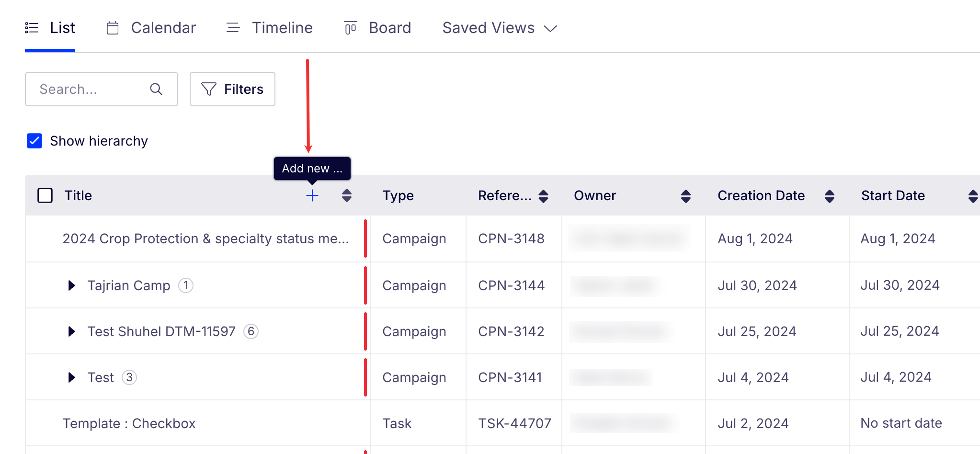Viewport: 980px width, 454px height.
Task: Expand the Test campaign row
Action: pyautogui.click(x=71, y=377)
